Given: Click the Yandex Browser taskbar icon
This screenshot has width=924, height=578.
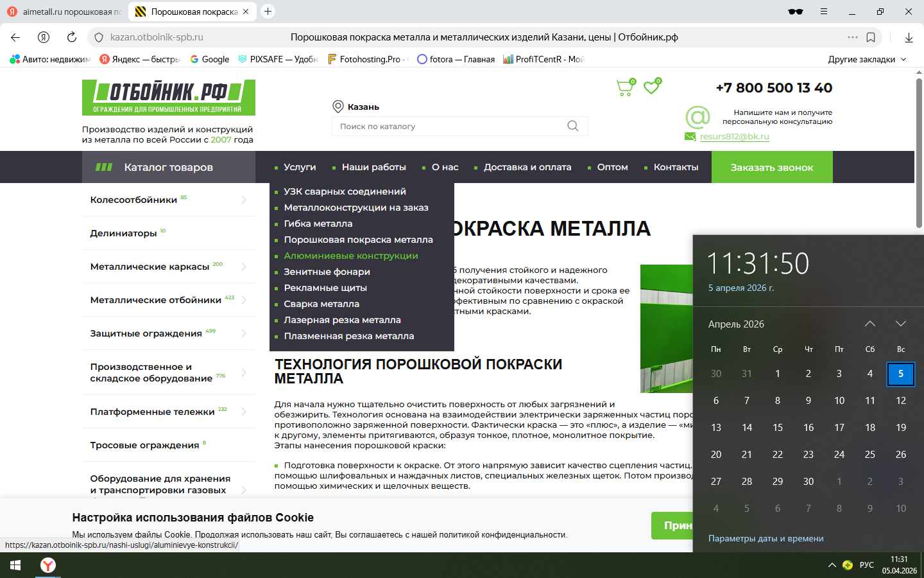Looking at the screenshot, I should click(48, 565).
